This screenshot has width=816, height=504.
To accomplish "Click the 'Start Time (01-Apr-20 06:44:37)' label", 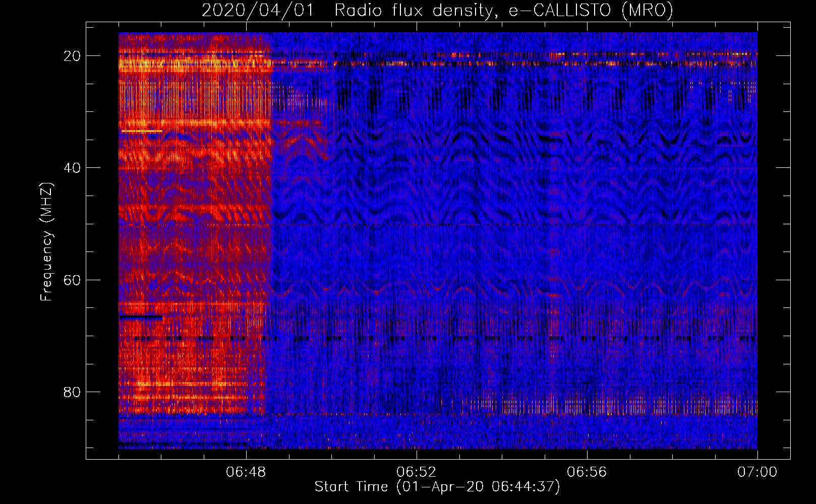I will tap(437, 487).
